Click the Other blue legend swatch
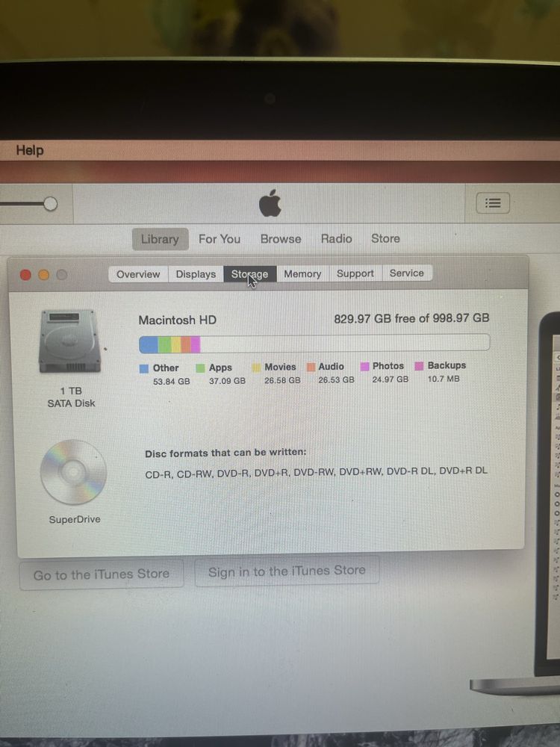This screenshot has height=747, width=560. pyautogui.click(x=144, y=369)
